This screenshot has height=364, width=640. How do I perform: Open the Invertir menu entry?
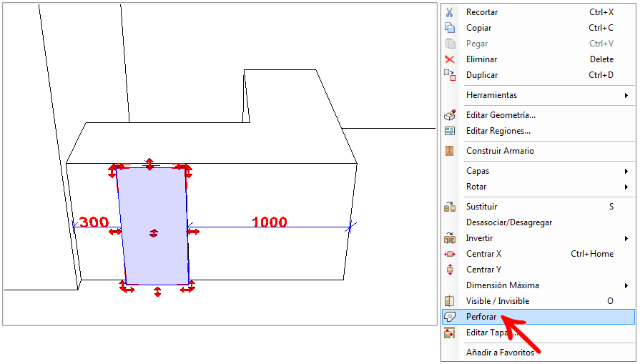538,238
